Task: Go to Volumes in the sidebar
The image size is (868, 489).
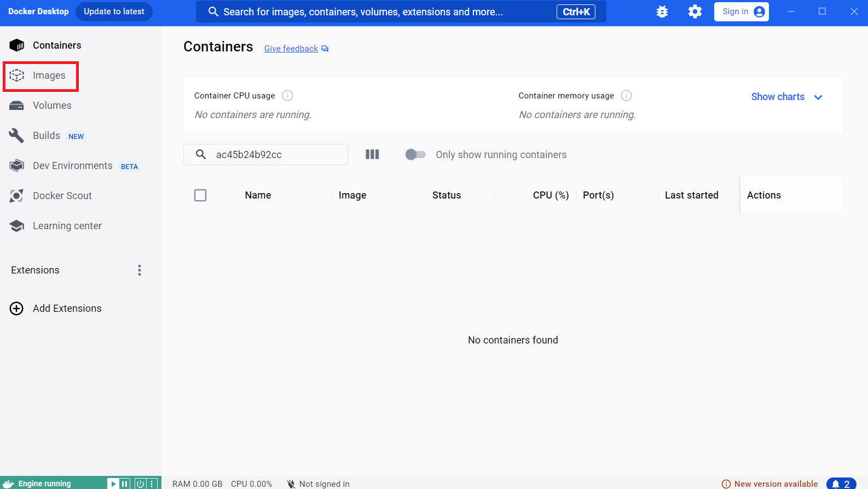Action: click(x=52, y=106)
